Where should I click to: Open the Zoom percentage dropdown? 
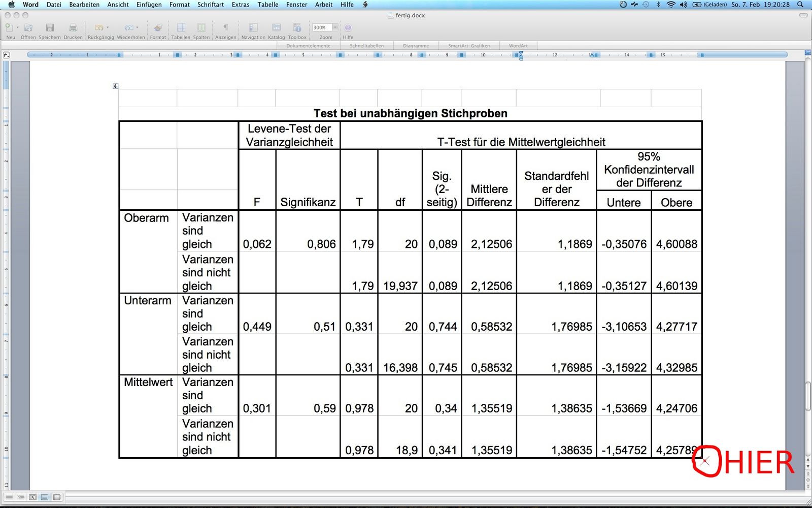335,27
